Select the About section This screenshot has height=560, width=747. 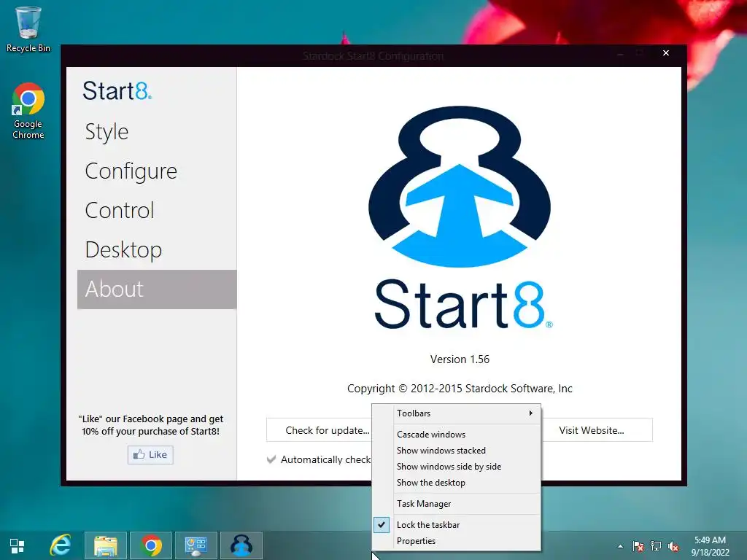coord(157,289)
